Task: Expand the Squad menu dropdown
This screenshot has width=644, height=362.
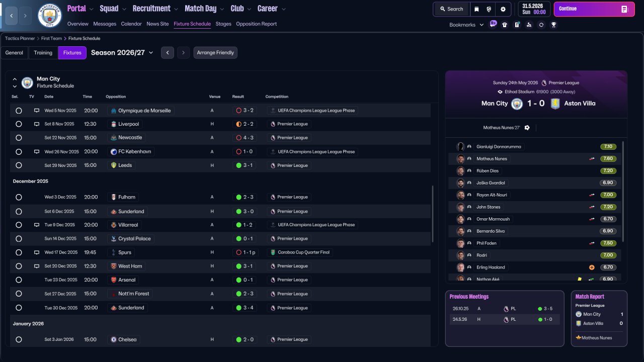Action: coord(123,9)
